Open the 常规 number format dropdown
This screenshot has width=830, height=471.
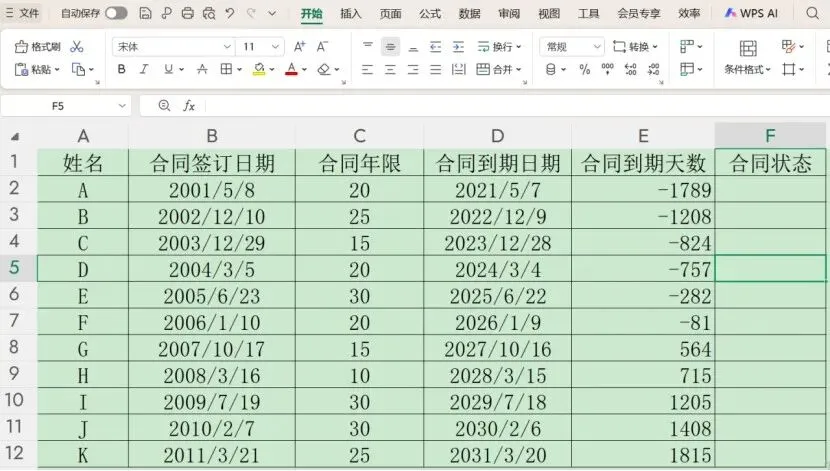572,47
